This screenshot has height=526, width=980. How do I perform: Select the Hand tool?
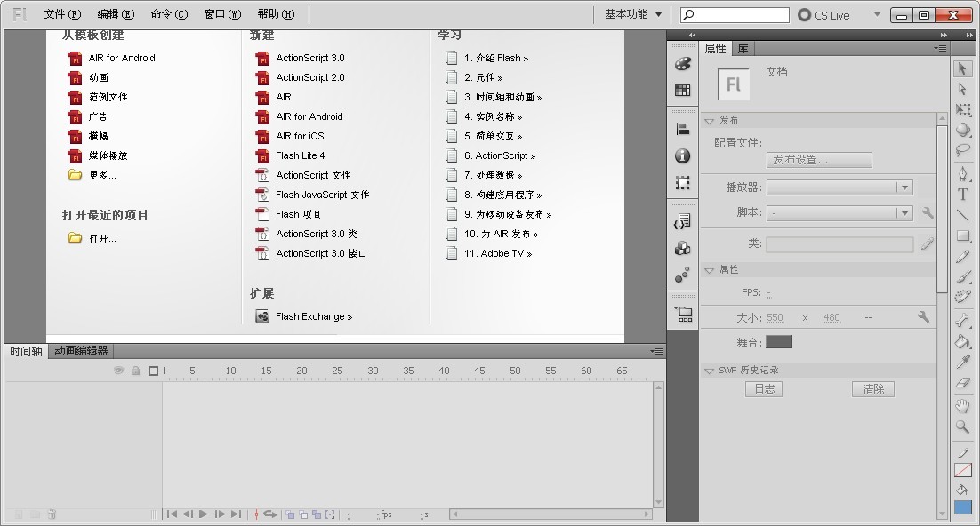tap(962, 406)
